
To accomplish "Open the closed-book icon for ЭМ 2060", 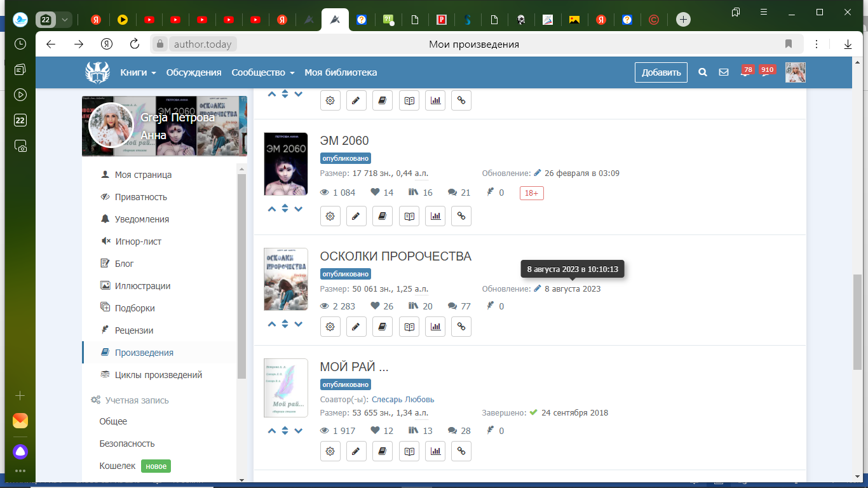I will [x=383, y=216].
